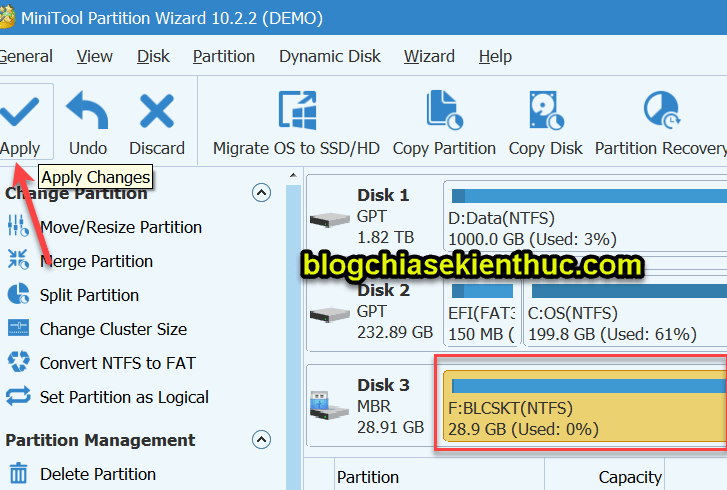Open the General menu
727x490 pixels.
coord(26,57)
